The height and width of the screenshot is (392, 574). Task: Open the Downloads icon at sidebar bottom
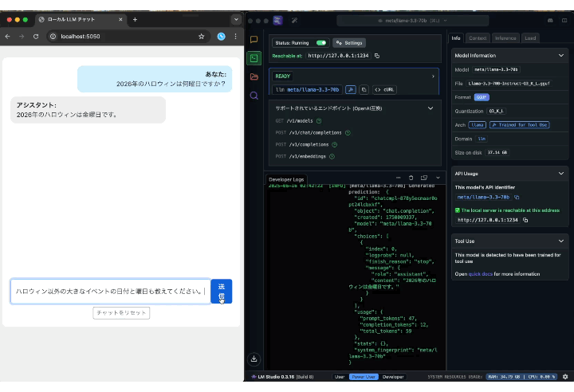tap(254, 359)
